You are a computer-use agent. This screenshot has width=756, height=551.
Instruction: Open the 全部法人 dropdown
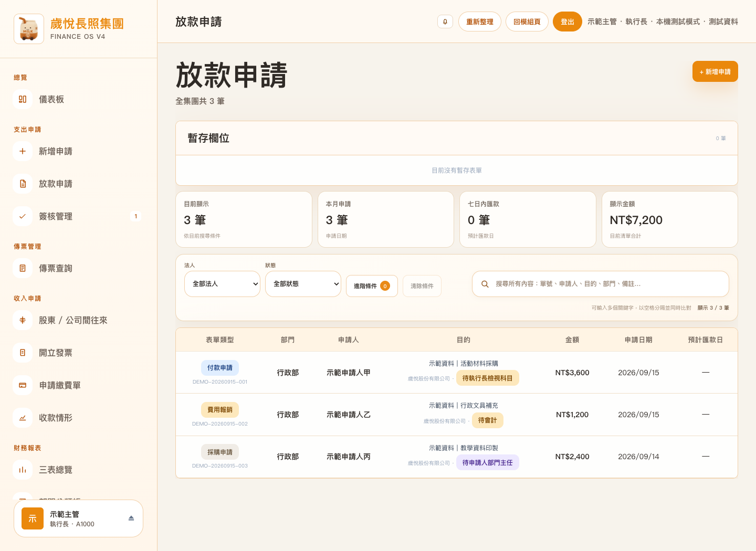tap(222, 284)
